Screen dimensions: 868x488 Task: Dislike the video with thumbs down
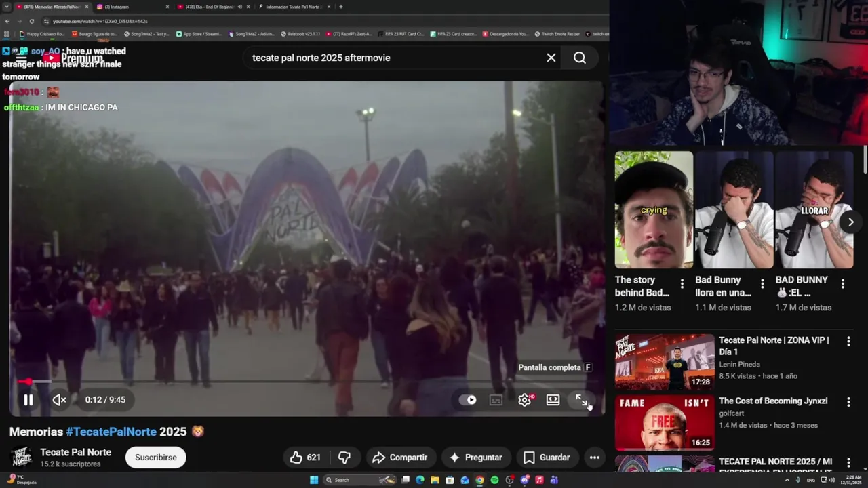344,457
